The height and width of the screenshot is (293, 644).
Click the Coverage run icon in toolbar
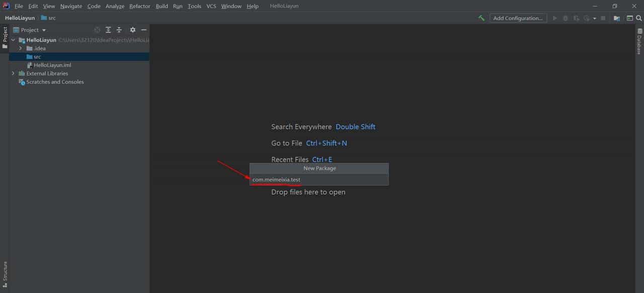pos(575,18)
